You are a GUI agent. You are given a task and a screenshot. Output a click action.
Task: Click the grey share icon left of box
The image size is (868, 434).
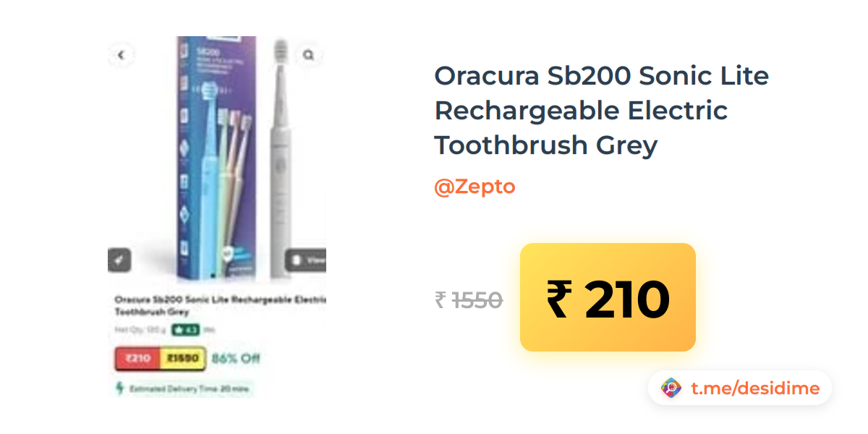tap(119, 260)
